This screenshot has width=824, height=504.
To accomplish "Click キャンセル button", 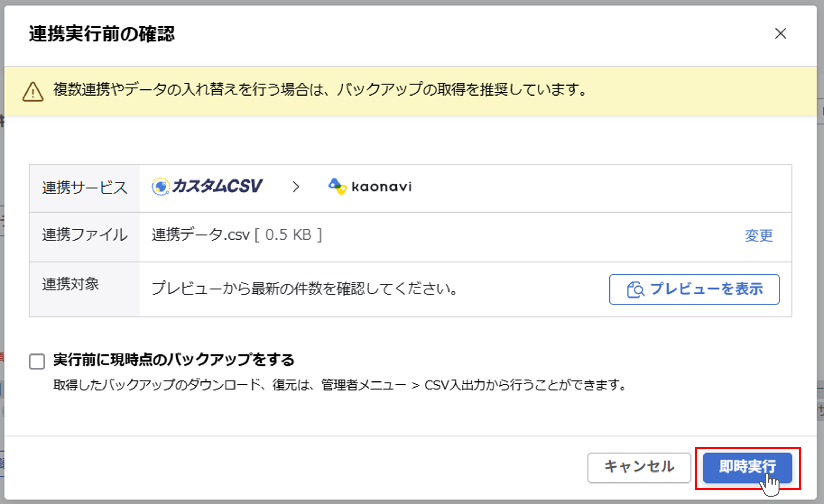I will tap(639, 468).
